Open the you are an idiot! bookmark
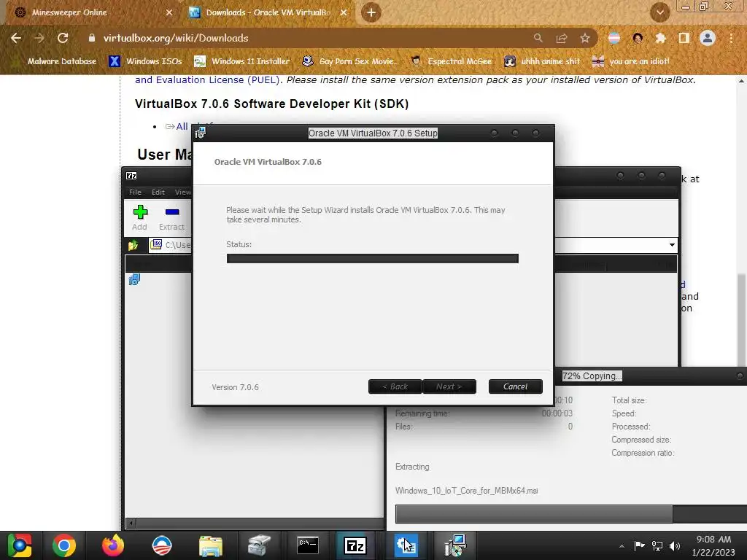The width and height of the screenshot is (747, 560). (x=631, y=61)
